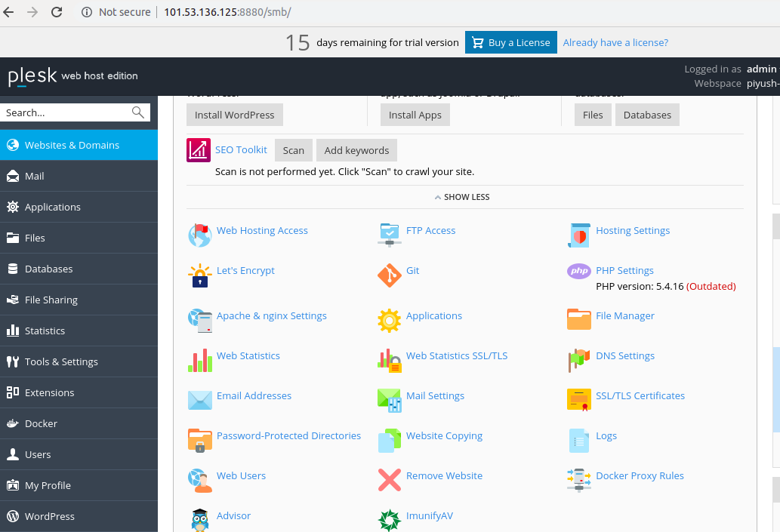The width and height of the screenshot is (780, 532).
Task: Open the ImunifyAV green star icon
Action: tap(390, 521)
